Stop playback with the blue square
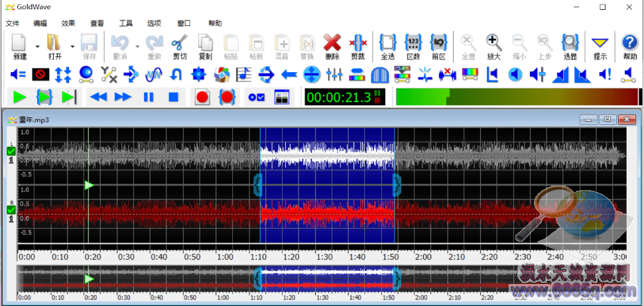 point(173,97)
